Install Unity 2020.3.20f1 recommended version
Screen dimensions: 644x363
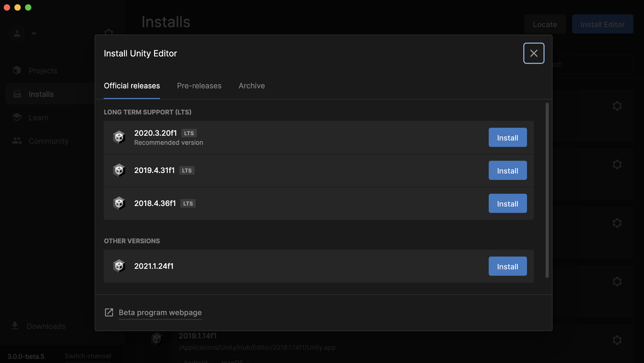point(508,138)
